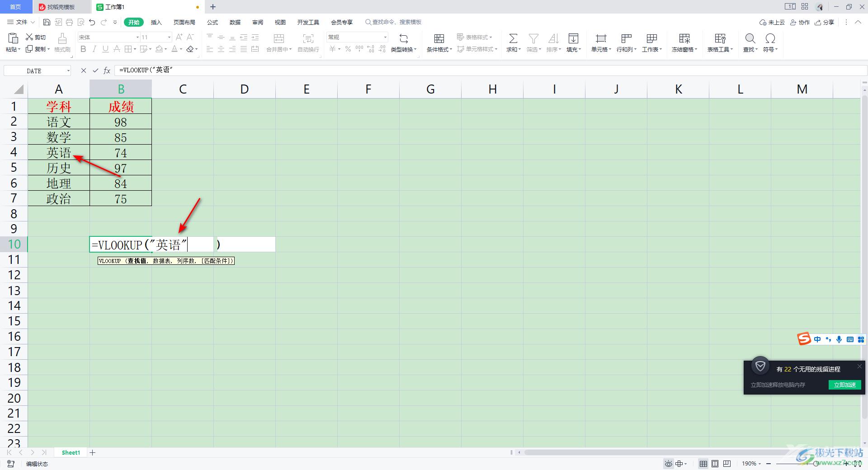Click the font color swatch button
The width and height of the screenshot is (868, 470).
(x=175, y=49)
